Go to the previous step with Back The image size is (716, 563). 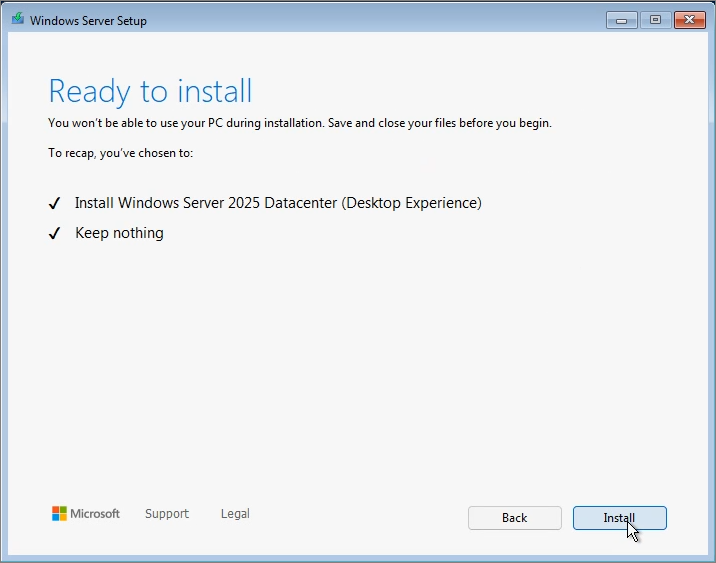pyautogui.click(x=515, y=518)
